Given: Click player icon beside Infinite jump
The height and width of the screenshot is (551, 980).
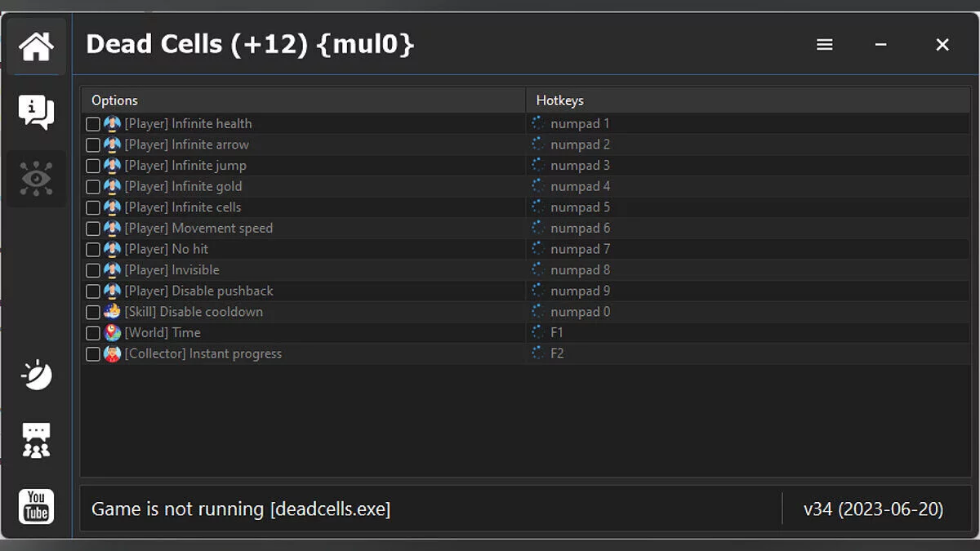Looking at the screenshot, I should pyautogui.click(x=113, y=166).
